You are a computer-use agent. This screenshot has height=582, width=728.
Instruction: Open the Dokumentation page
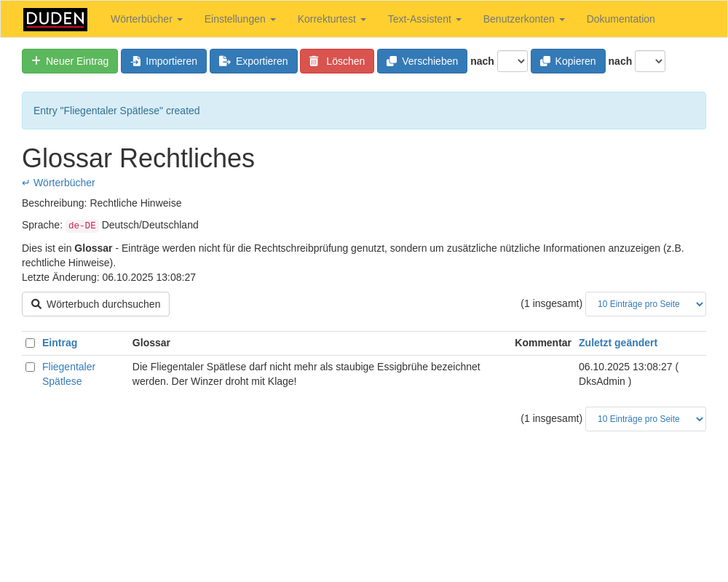pyautogui.click(x=620, y=19)
